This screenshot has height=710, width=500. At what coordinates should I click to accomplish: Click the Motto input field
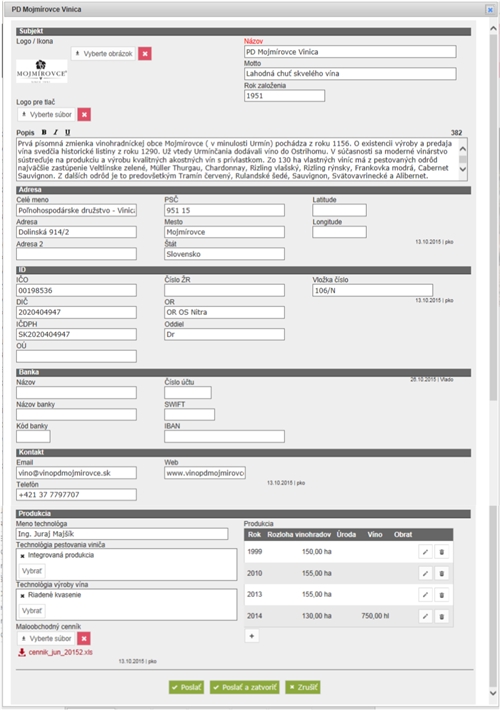[350, 73]
